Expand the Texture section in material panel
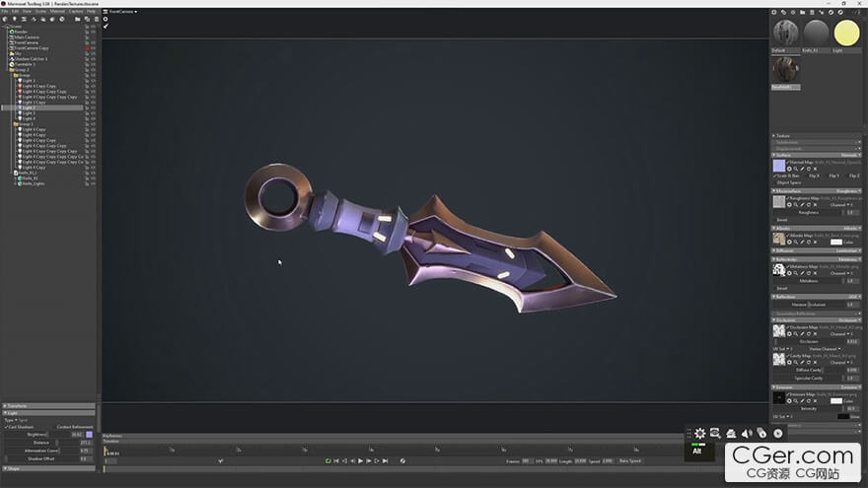The height and width of the screenshot is (488, 868). tap(774, 136)
